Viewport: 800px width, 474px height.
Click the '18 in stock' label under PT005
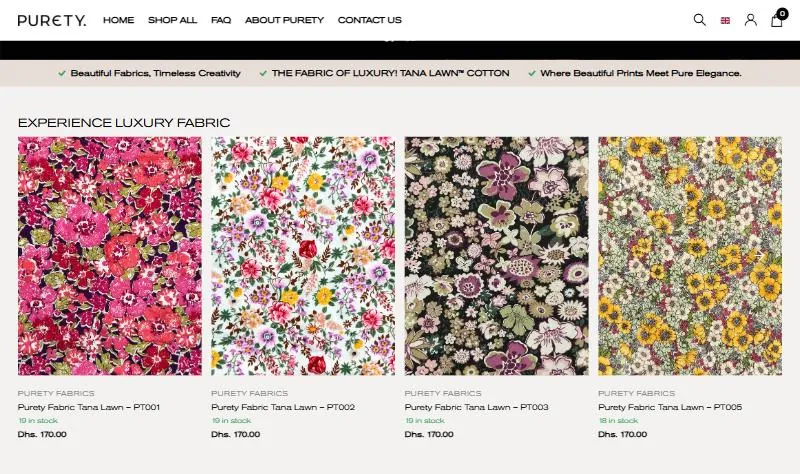tap(618, 421)
